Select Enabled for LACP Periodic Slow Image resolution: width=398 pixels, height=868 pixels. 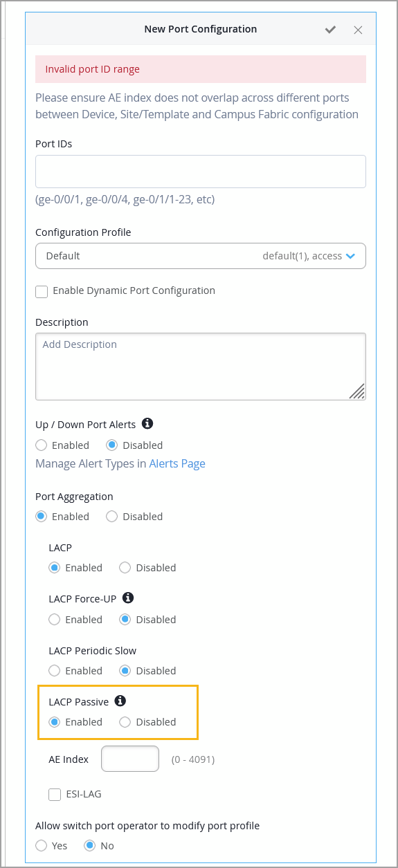pyautogui.click(x=55, y=671)
